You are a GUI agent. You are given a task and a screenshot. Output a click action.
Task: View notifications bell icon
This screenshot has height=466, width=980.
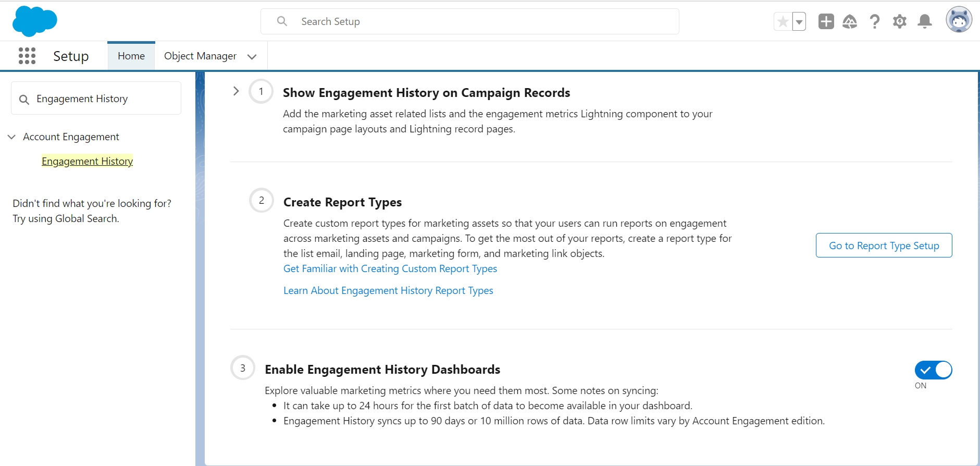click(925, 21)
